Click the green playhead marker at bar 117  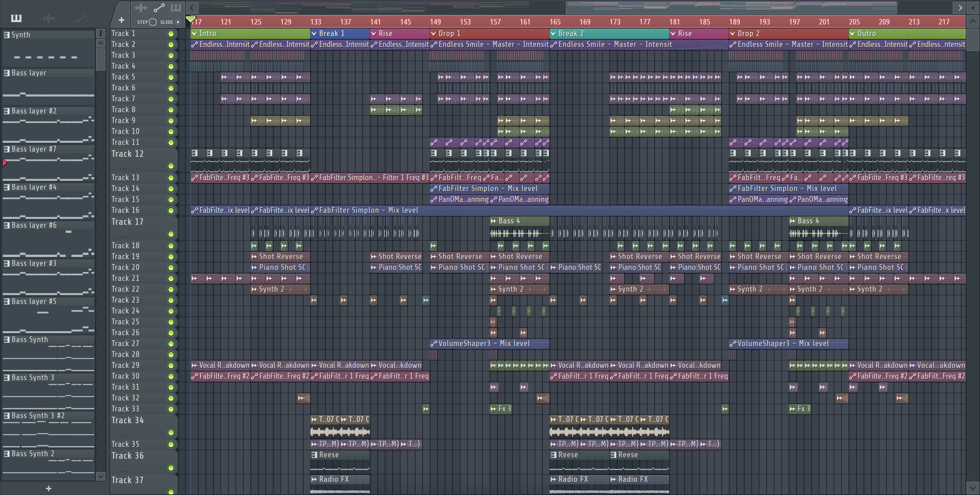click(x=191, y=19)
